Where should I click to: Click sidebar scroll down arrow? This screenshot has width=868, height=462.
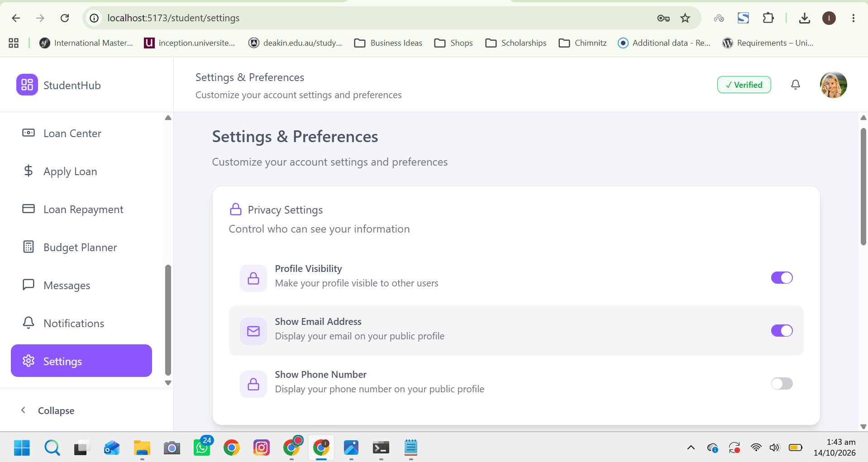168,383
